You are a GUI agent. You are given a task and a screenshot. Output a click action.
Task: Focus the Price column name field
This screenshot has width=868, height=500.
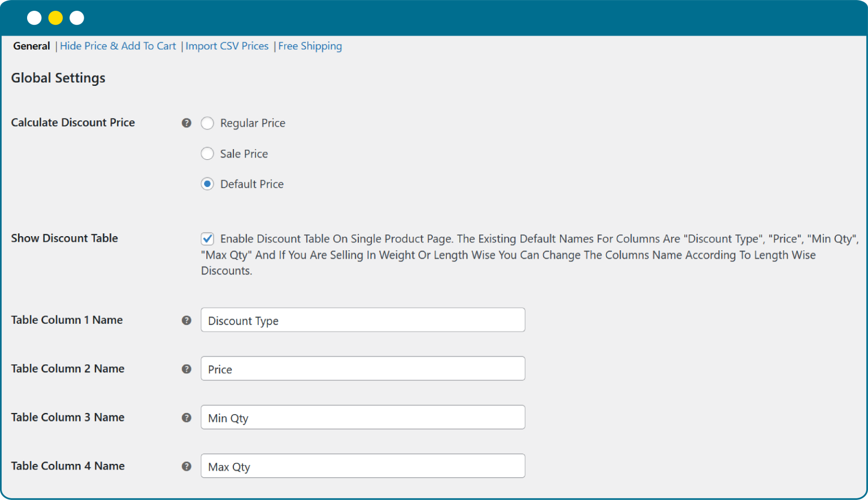point(363,369)
